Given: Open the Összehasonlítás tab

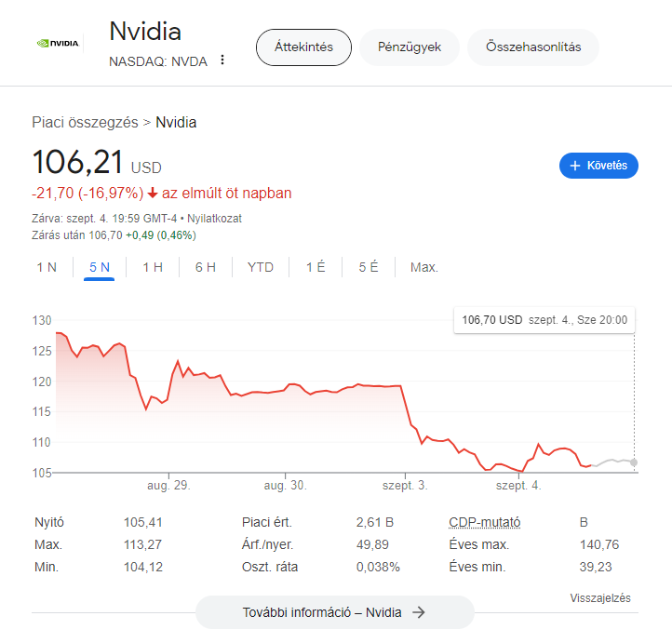Looking at the screenshot, I should [533, 47].
